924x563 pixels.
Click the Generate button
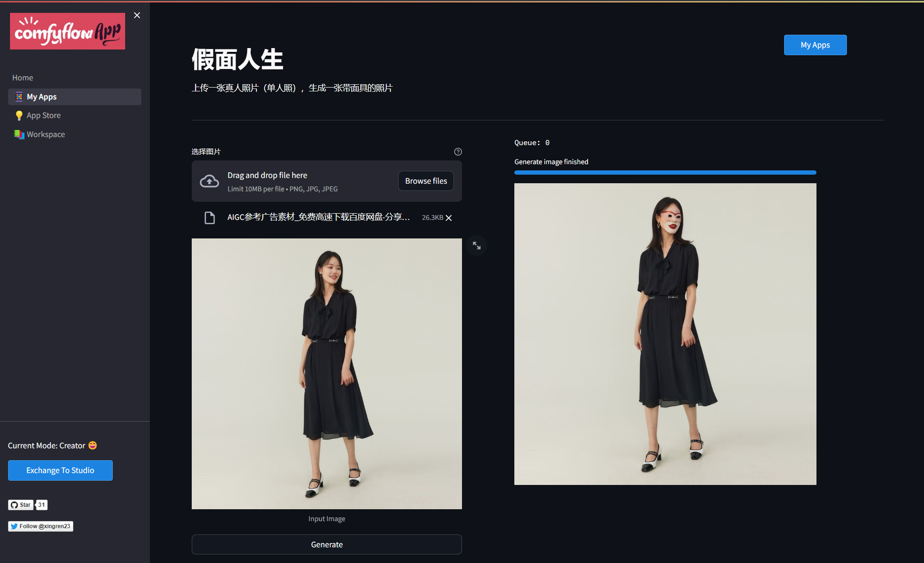pos(326,544)
